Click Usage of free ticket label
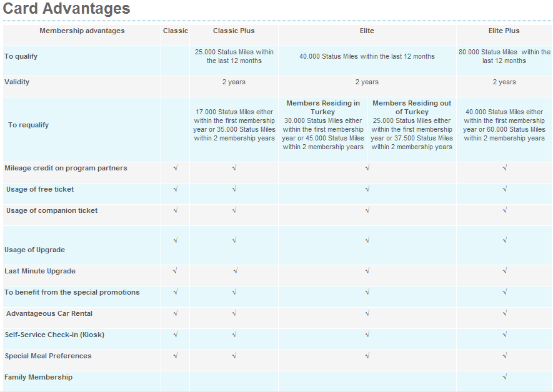Screen dimensions: 553x392 pos(40,189)
